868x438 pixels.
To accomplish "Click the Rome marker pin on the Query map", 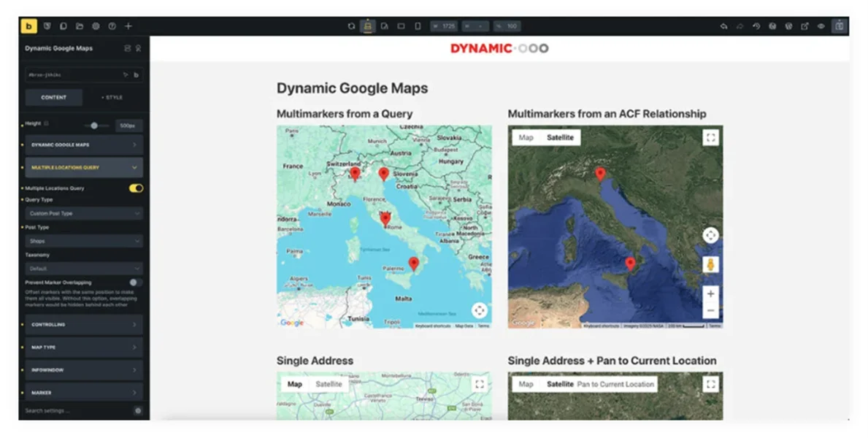I will [385, 220].
